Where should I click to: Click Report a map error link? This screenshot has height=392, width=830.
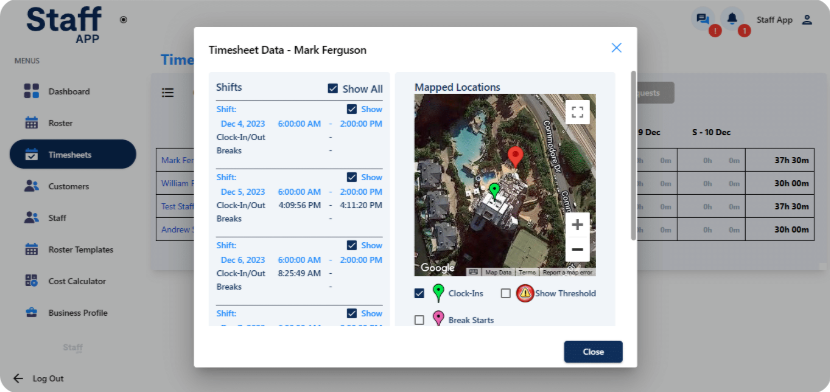[567, 272]
